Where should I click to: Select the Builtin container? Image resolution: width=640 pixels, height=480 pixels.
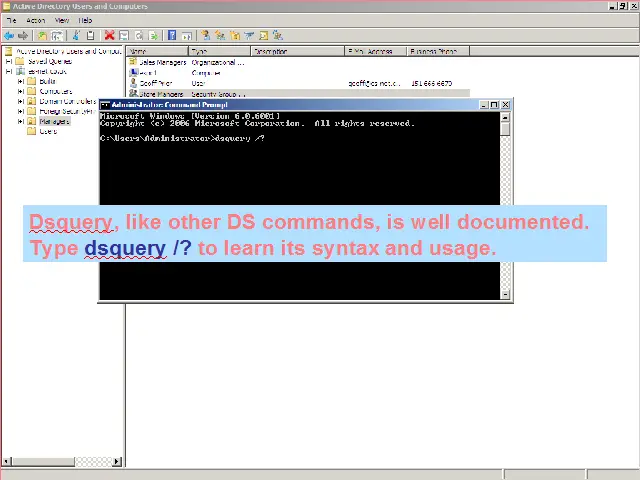click(x=47, y=81)
